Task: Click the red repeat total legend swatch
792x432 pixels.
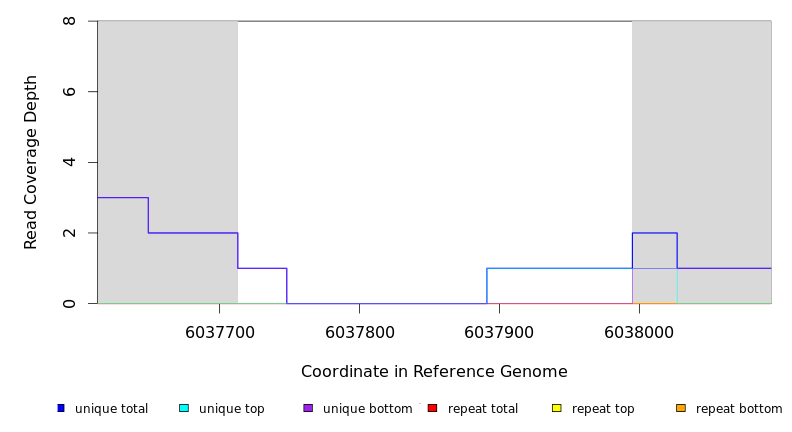Action: [432, 408]
